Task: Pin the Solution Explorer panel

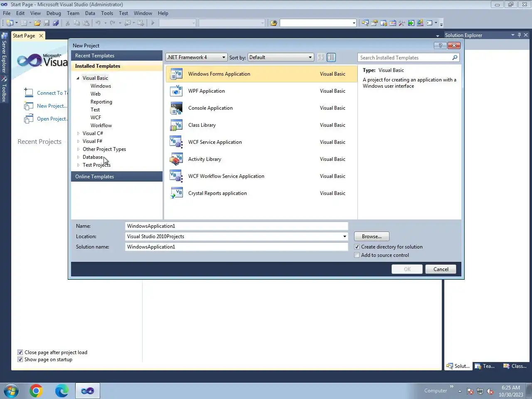Action: pyautogui.click(x=519, y=35)
